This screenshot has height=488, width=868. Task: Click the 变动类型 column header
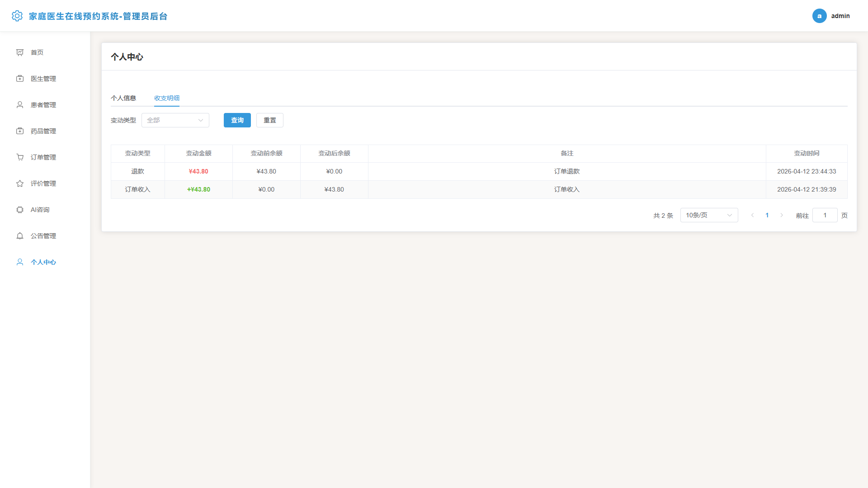tap(138, 154)
